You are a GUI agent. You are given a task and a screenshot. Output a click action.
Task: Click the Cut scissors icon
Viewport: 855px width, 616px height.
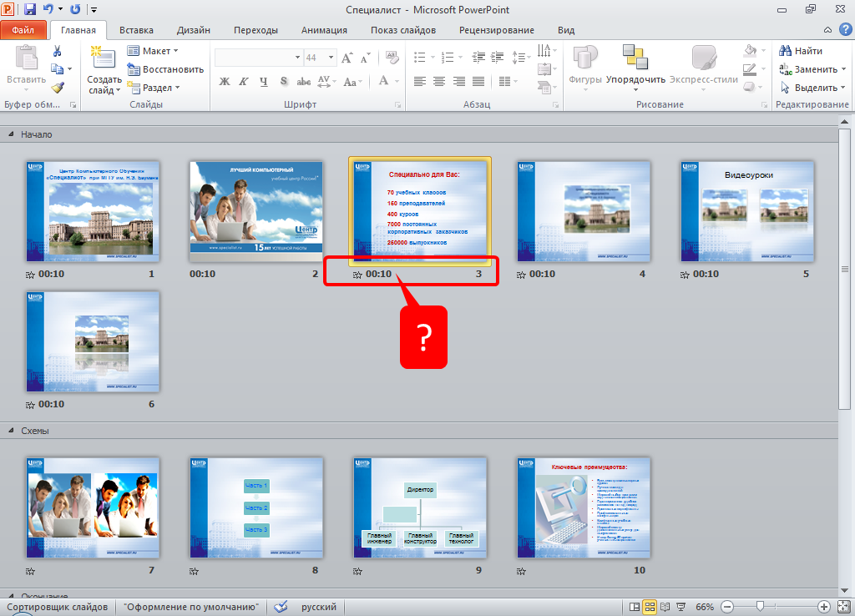coord(58,51)
